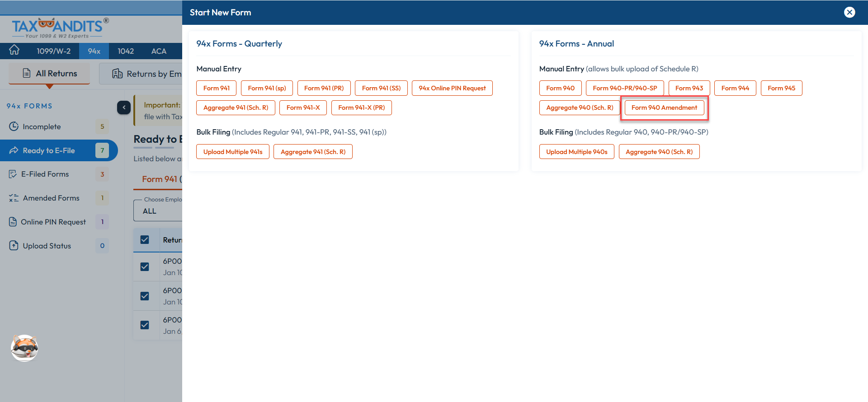This screenshot has height=402, width=868.
Task: Open Upload Status in sidebar
Action: pos(59,246)
